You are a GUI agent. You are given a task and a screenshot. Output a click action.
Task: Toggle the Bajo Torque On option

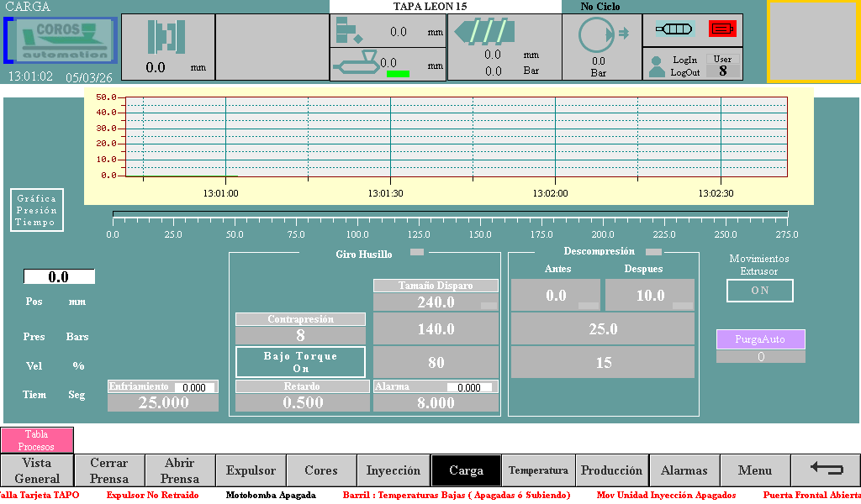(300, 362)
